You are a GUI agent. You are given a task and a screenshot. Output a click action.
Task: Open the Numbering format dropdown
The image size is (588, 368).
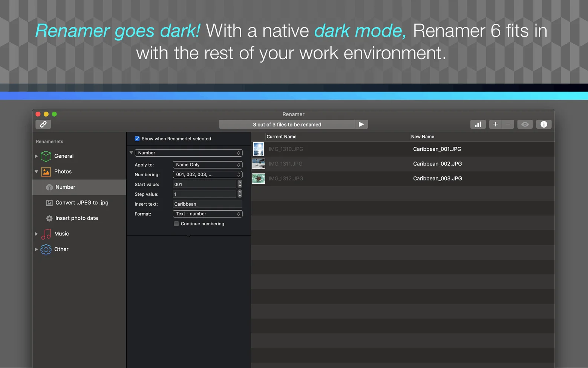click(207, 174)
